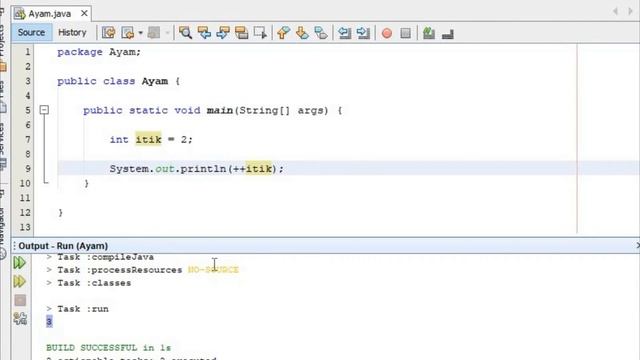Click line number 9 in the gutter

pyautogui.click(x=27, y=169)
